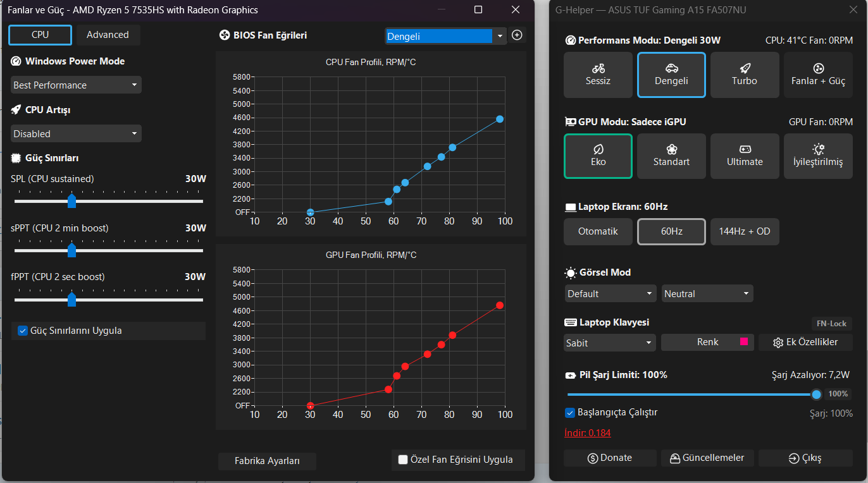The height and width of the screenshot is (483, 868).
Task: Open the Neutral color temperature dropdown
Action: [707, 293]
